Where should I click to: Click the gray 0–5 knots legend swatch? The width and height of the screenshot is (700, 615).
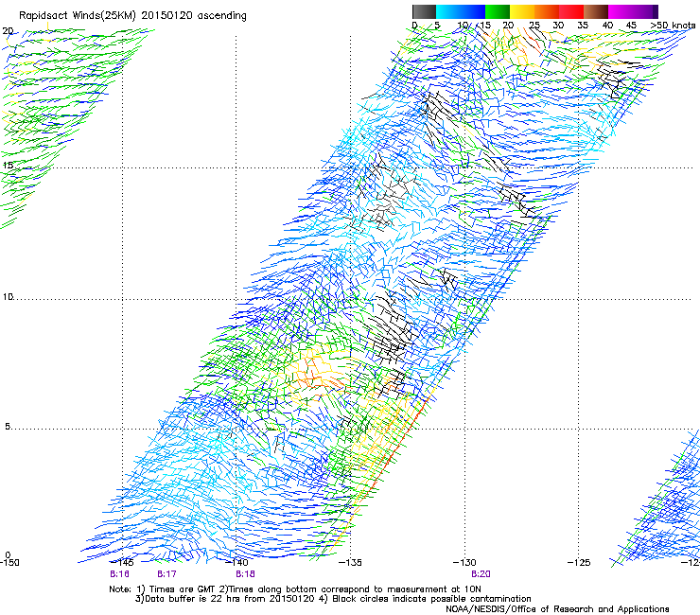[x=424, y=11]
